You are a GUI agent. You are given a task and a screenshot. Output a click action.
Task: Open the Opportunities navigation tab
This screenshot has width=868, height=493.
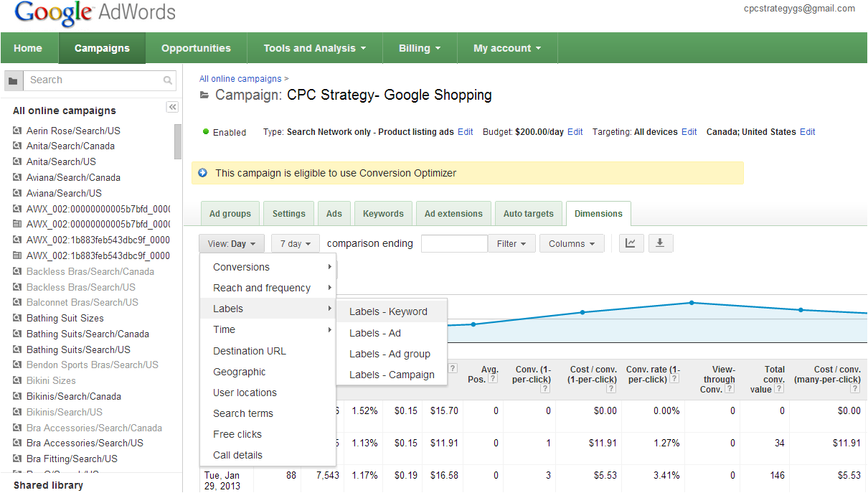pos(196,48)
